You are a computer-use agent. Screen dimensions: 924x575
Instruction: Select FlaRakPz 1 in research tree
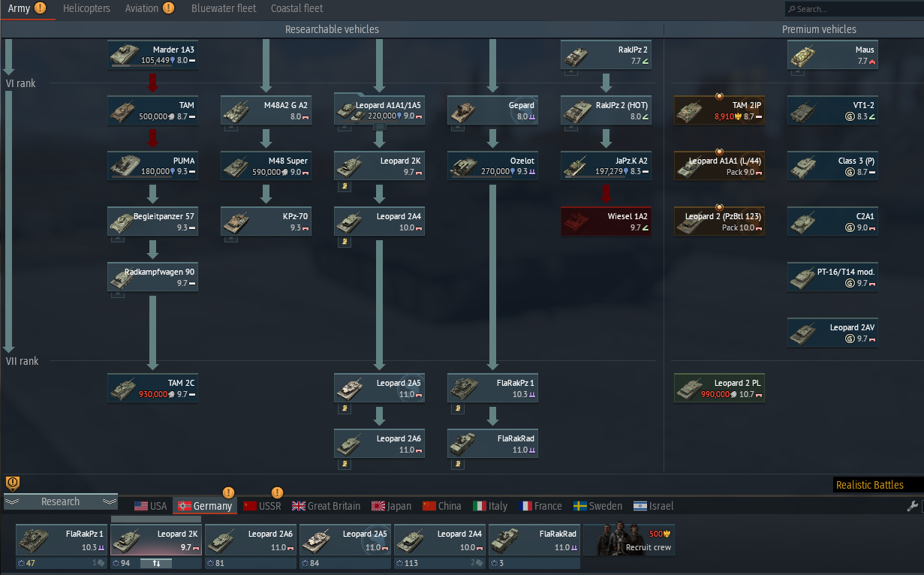pyautogui.click(x=493, y=388)
